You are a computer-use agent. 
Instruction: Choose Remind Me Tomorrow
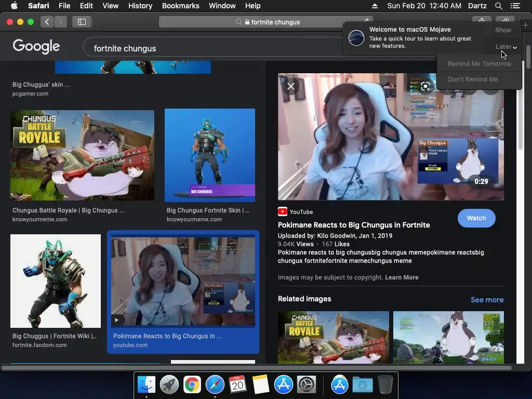point(479,64)
